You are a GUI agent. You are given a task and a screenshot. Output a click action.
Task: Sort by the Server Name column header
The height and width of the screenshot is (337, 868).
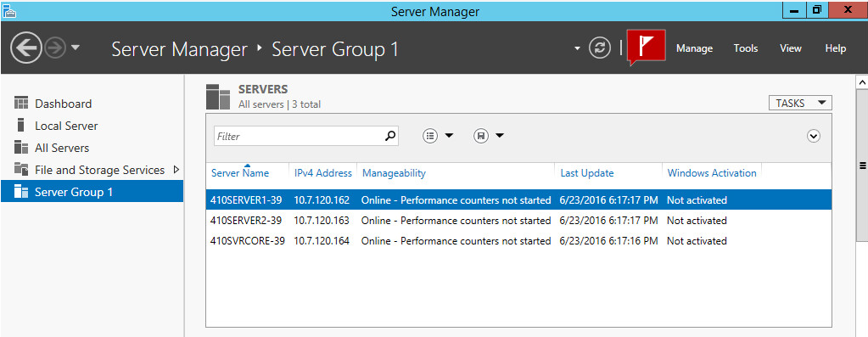(x=240, y=173)
